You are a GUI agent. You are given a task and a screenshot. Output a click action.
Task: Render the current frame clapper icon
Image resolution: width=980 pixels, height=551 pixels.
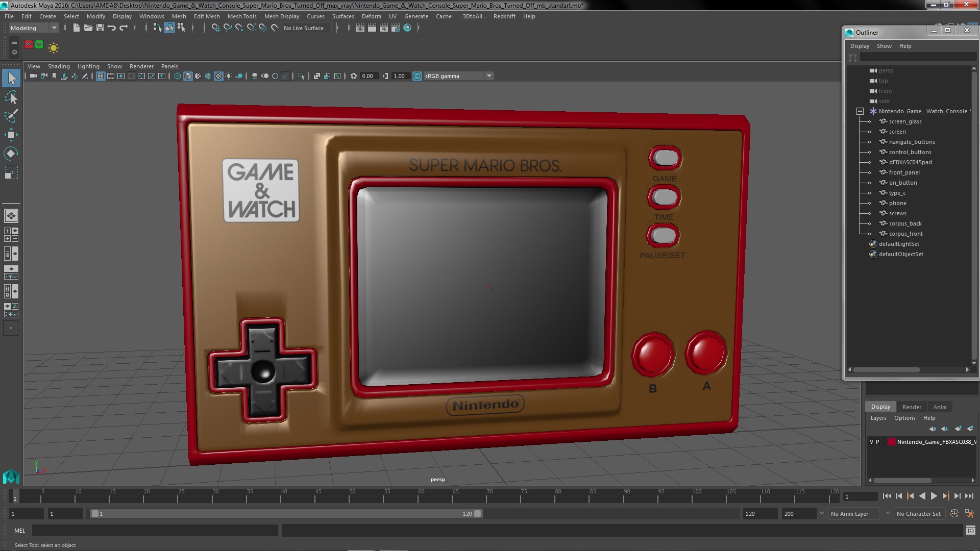372,28
